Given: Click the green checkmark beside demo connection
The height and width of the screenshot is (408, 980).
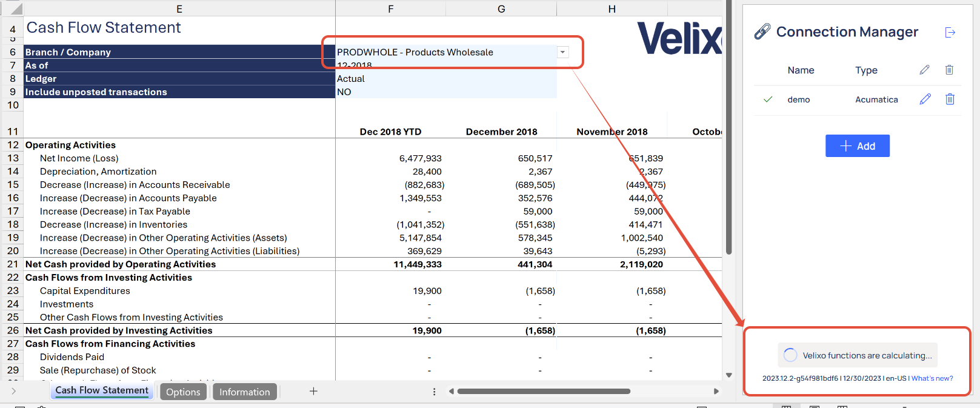Looking at the screenshot, I should pyautogui.click(x=768, y=99).
